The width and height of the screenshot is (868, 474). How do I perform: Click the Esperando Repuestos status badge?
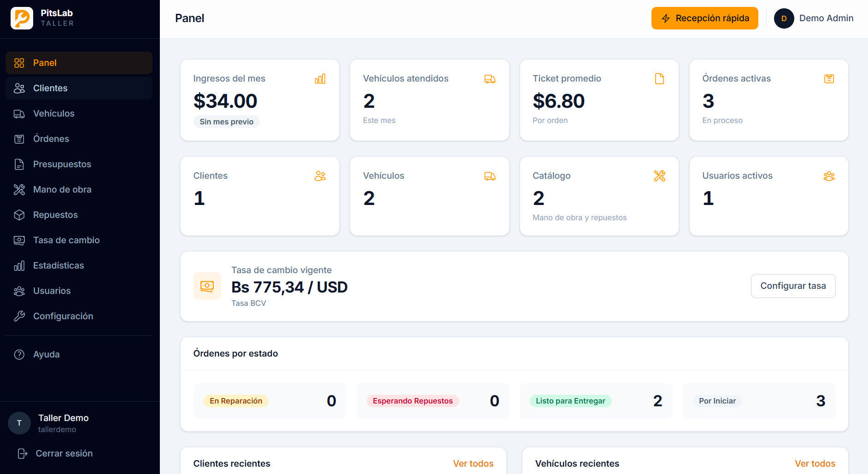pos(413,401)
